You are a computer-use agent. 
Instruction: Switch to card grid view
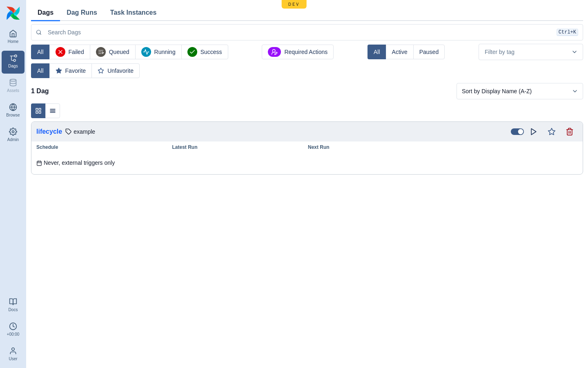(x=38, y=111)
